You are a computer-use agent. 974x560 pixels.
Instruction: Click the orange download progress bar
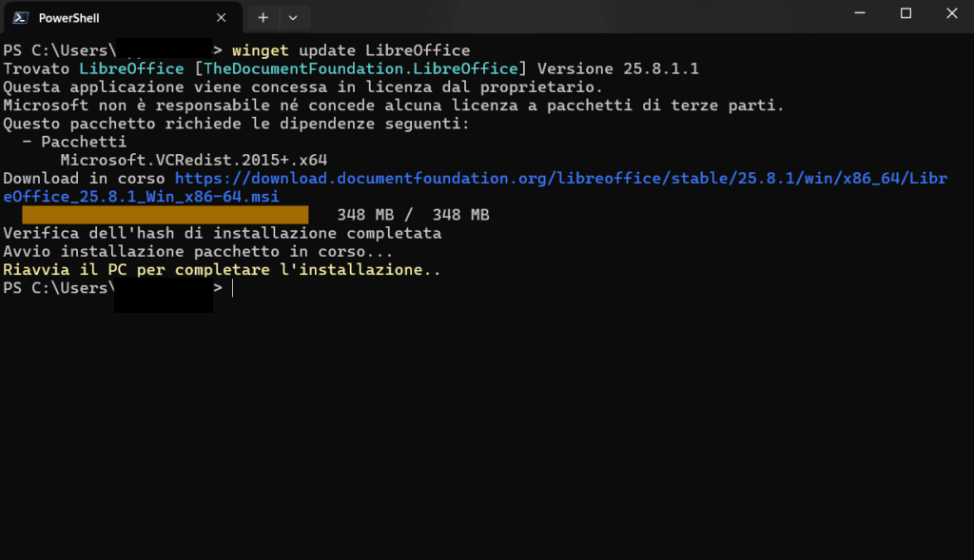coord(166,215)
